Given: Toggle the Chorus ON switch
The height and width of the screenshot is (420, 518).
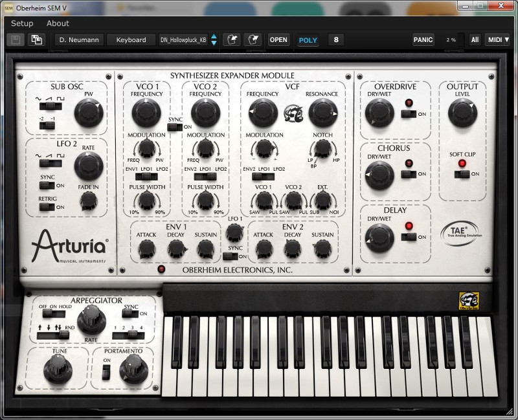Looking at the screenshot, I should pyautogui.click(x=409, y=174).
